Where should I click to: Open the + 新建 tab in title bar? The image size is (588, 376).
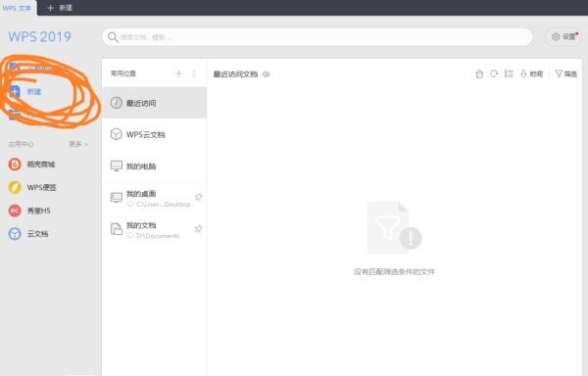coord(60,8)
